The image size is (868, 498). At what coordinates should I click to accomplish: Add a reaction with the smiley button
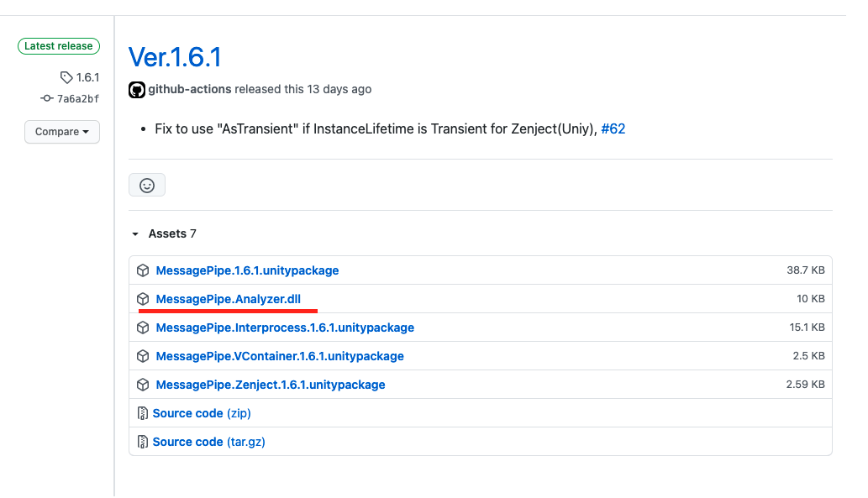147,186
